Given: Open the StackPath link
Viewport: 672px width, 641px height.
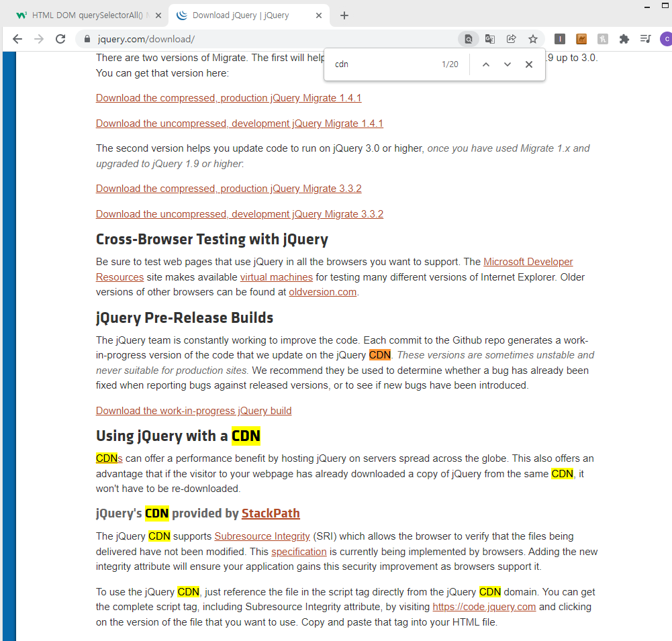Looking at the screenshot, I should click(x=271, y=513).
